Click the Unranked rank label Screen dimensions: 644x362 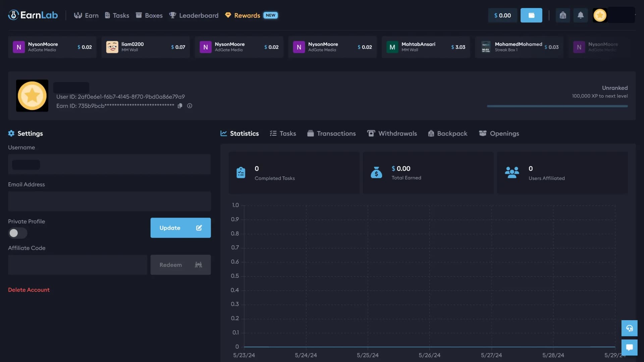tap(615, 88)
